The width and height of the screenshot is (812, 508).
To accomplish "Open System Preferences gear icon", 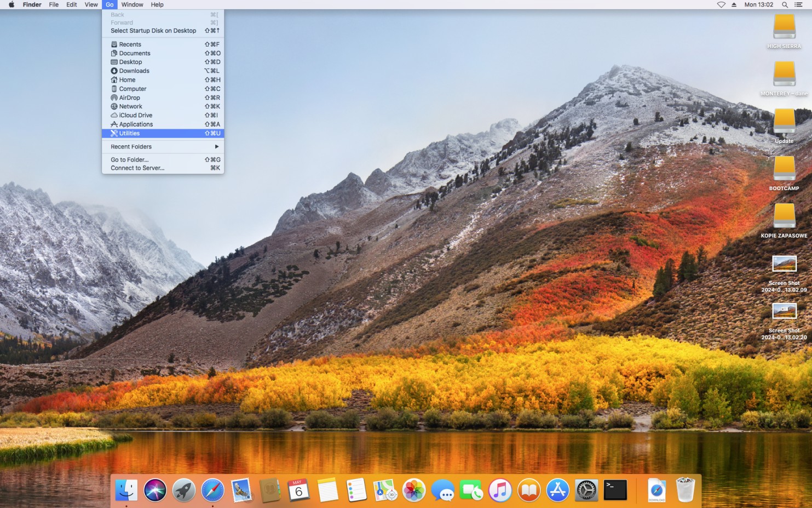I will pyautogui.click(x=586, y=490).
